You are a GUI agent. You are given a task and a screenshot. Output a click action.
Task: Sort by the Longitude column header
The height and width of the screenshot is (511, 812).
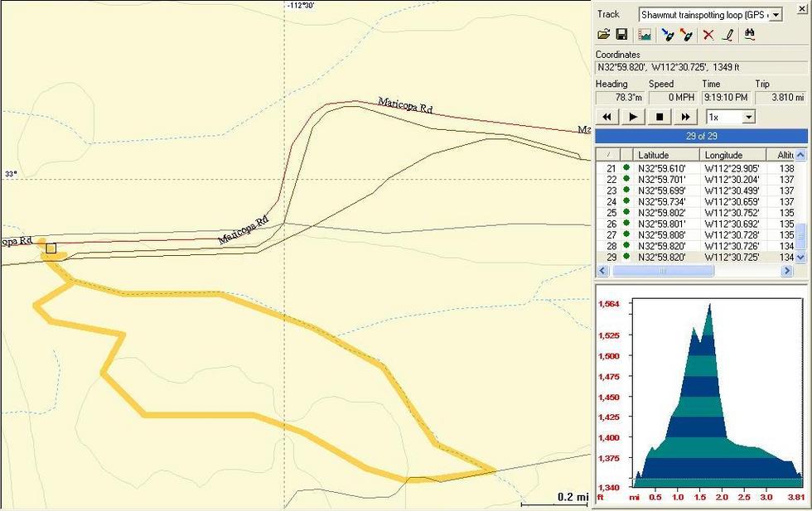[732, 155]
